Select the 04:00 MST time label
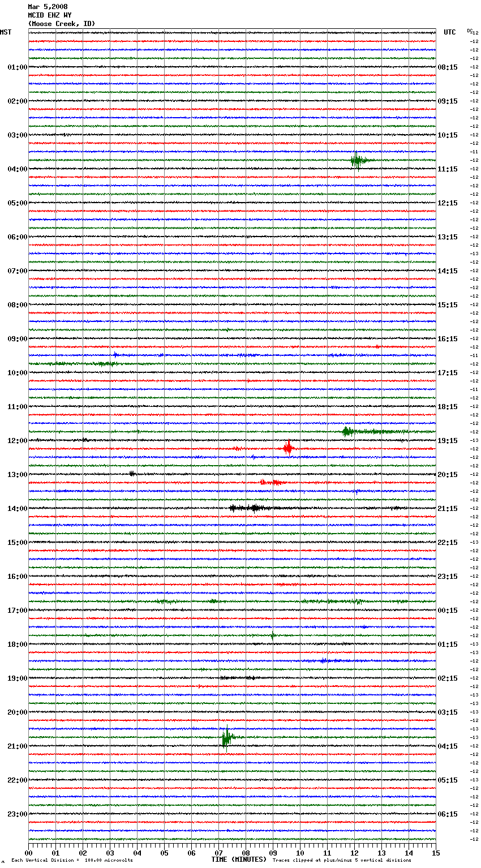Viewport: 481px width, 868px height. tap(18, 169)
